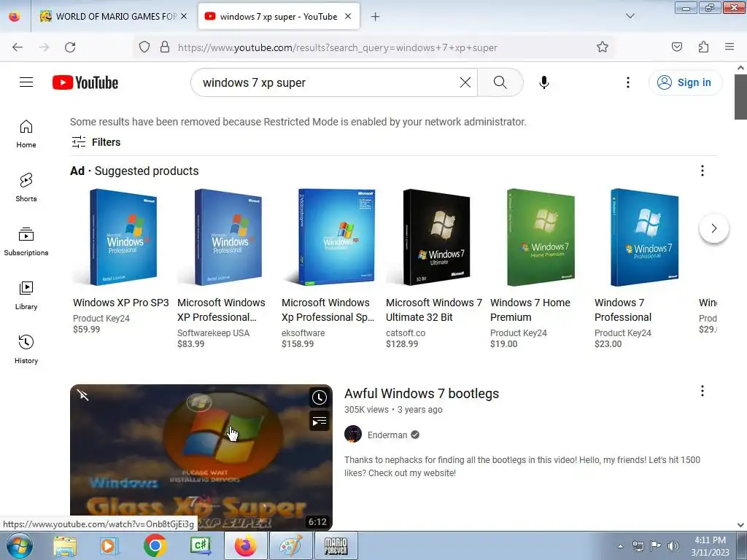Select the windows 7 xp super YouTube tab
The image size is (747, 560).
(x=279, y=16)
